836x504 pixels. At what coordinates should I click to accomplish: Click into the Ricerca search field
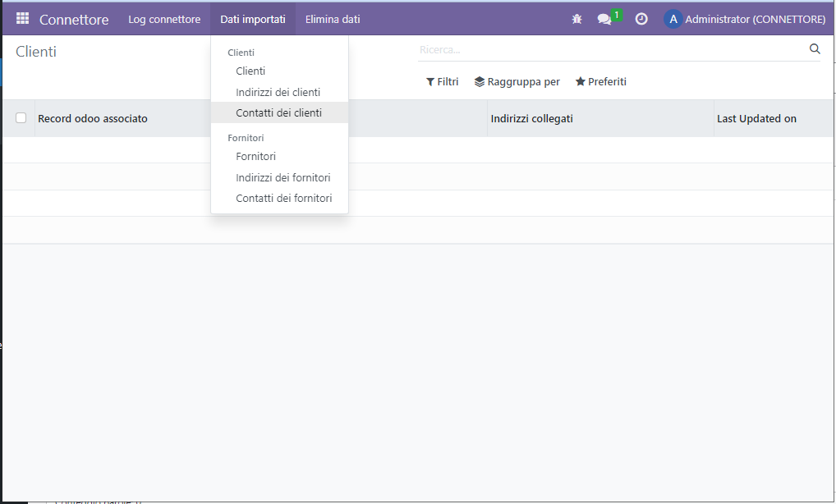608,50
